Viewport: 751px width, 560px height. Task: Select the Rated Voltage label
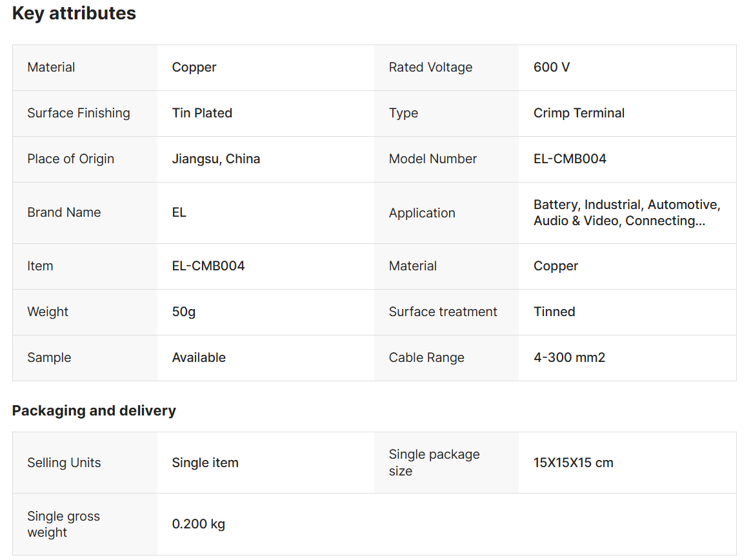coord(430,68)
